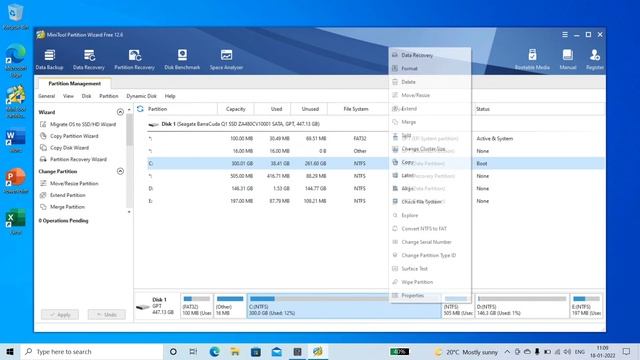Choose Move/Resize in the context menu
Viewport: 640px width, 360px height.
tap(430, 95)
